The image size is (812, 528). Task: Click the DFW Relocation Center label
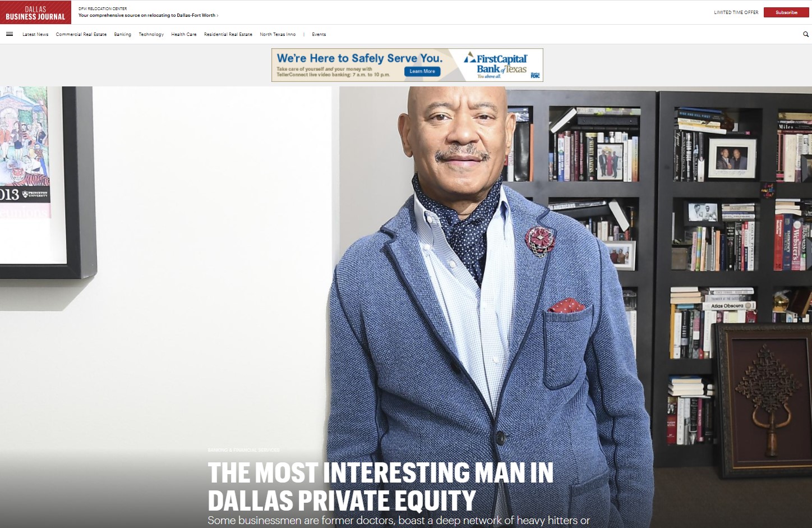click(103, 9)
